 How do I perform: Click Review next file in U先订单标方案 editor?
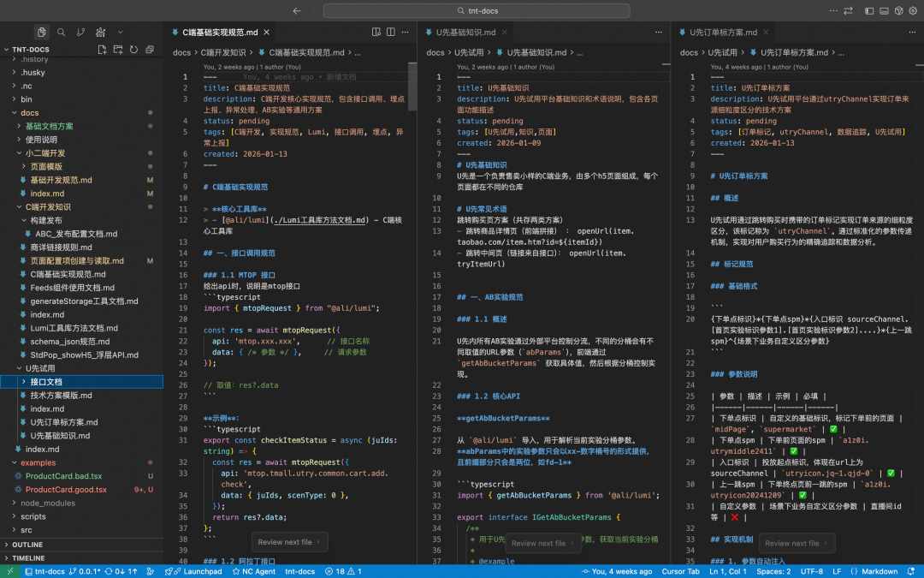[x=797, y=543]
